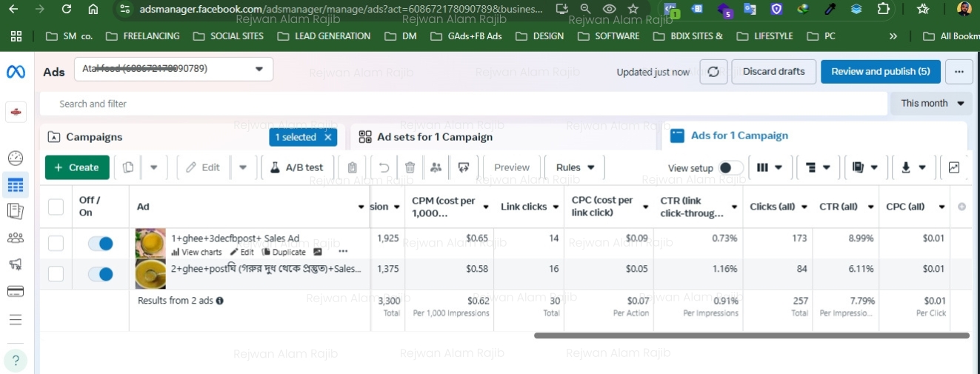Click Review and publish (5) button
The height and width of the screenshot is (374, 980).
880,72
